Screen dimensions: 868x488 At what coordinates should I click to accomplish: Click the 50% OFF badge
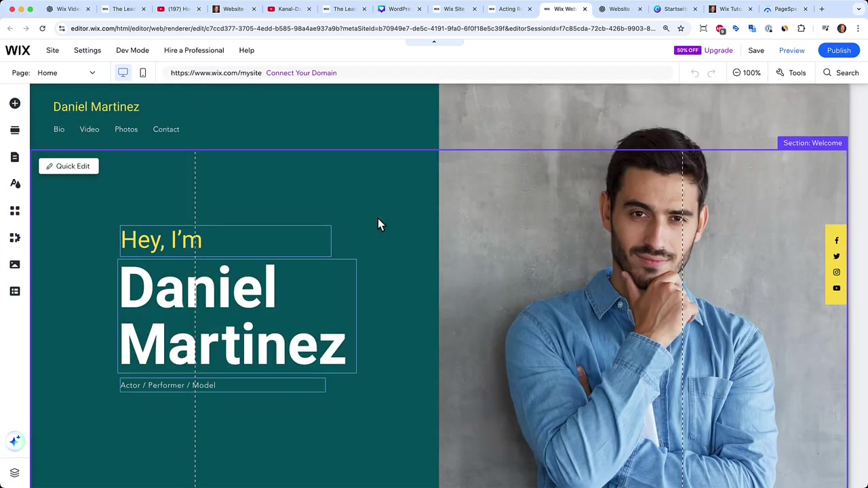(x=687, y=50)
